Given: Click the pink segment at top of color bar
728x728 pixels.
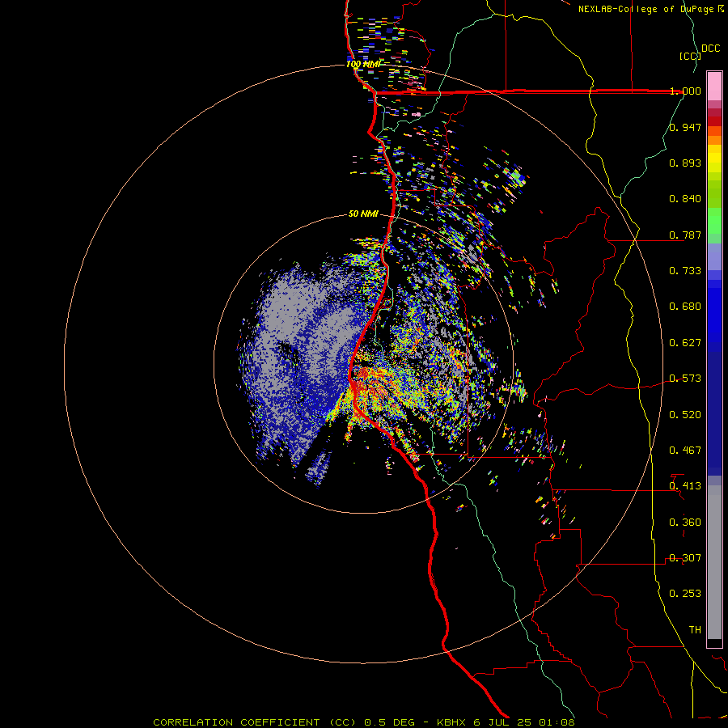Looking at the screenshot, I should (x=714, y=86).
